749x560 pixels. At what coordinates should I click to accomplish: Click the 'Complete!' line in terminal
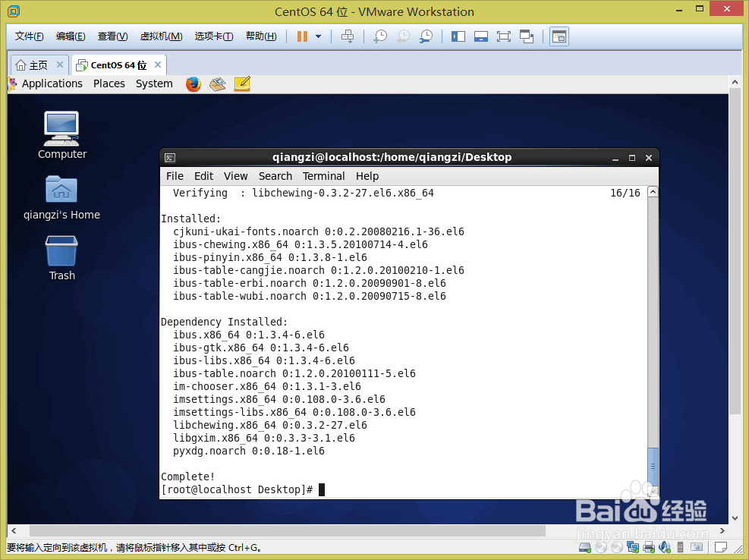click(187, 477)
